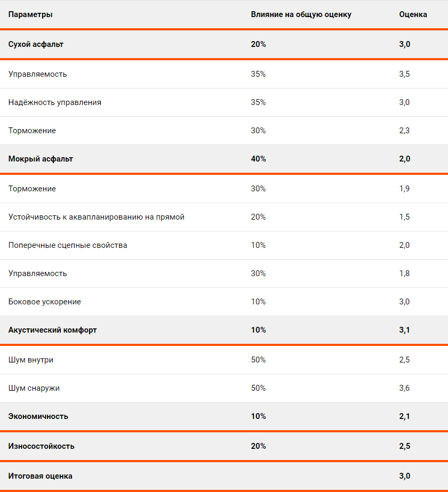Click Поперечные сцепные свойства row
Image resolution: width=448 pixels, height=492 pixels.
point(224,245)
